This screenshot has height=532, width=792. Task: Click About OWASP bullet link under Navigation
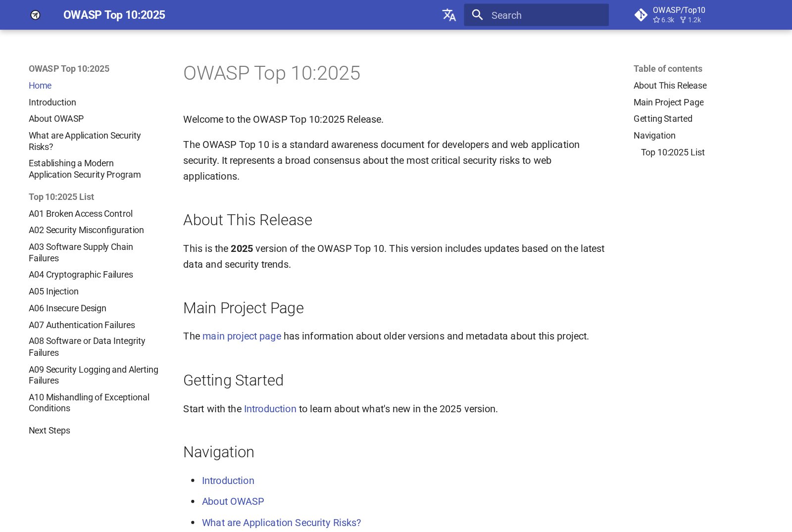pyautogui.click(x=233, y=501)
